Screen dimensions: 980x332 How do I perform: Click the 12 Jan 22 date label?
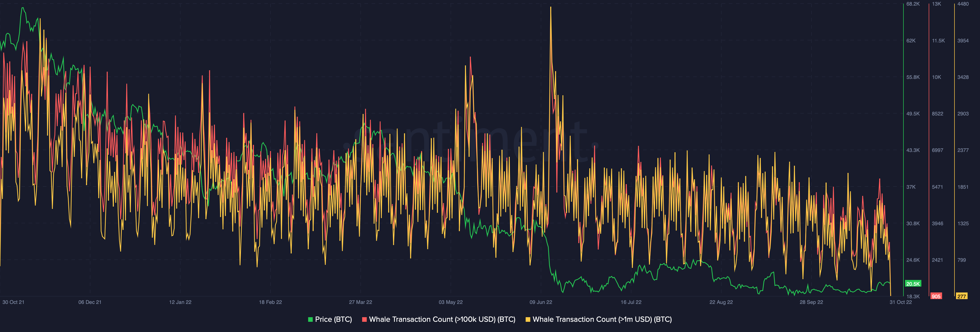click(180, 302)
